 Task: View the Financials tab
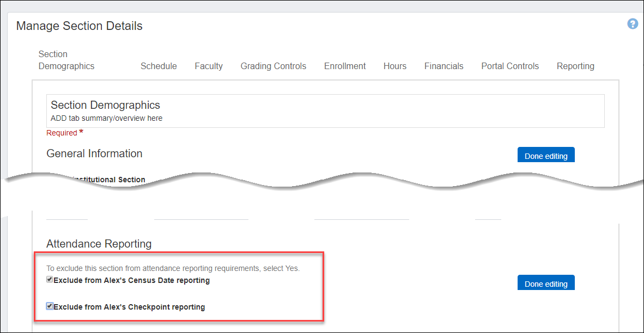tap(443, 66)
